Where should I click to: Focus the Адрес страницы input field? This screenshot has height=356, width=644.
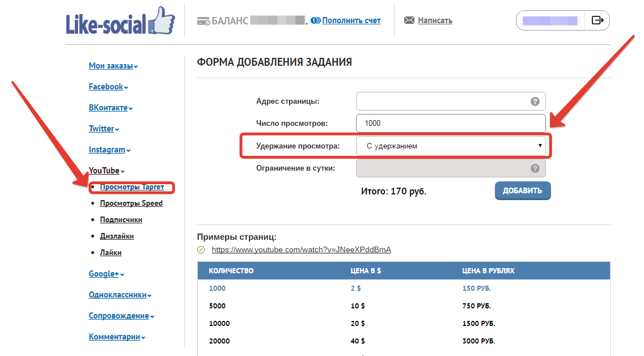(451, 101)
